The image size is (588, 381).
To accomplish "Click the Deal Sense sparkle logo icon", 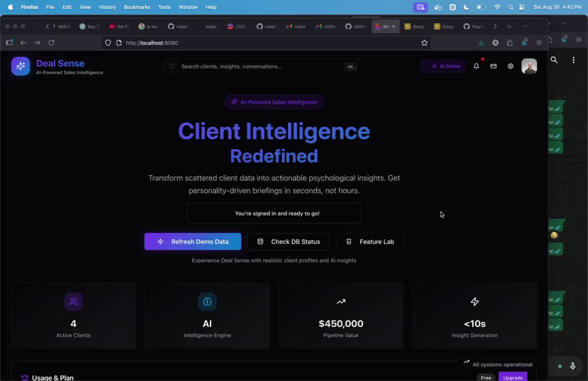I will tap(20, 66).
